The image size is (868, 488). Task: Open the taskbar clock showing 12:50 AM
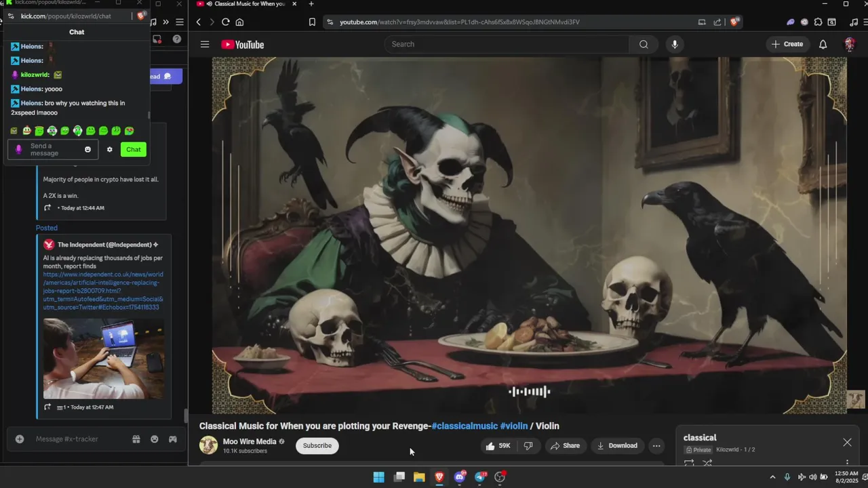coord(847,477)
